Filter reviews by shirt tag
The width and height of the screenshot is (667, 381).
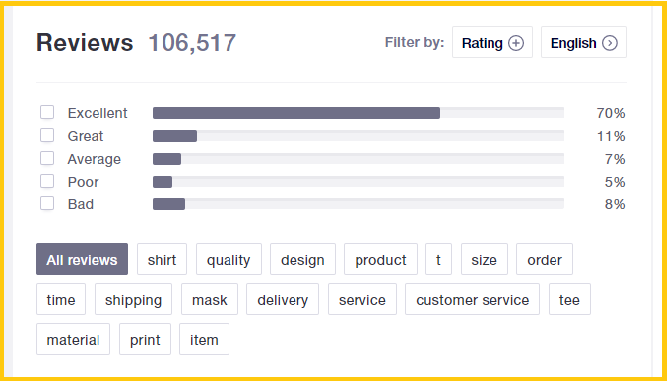(162, 259)
